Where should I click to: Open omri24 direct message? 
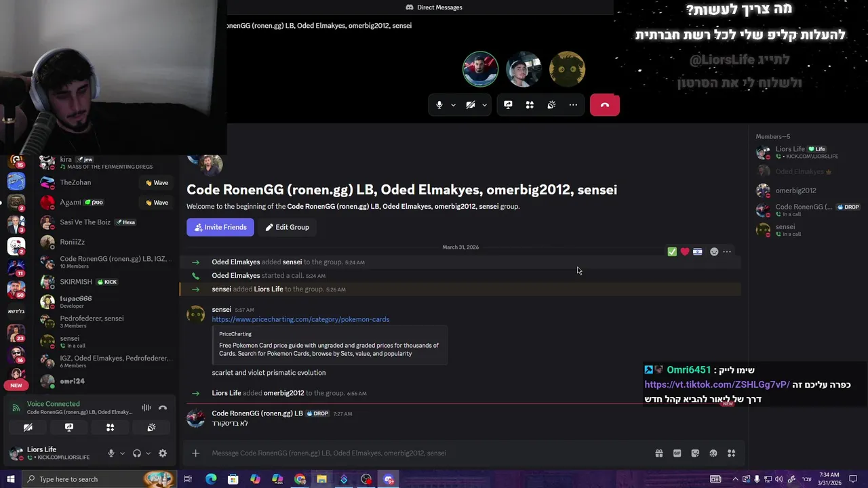coord(105,381)
